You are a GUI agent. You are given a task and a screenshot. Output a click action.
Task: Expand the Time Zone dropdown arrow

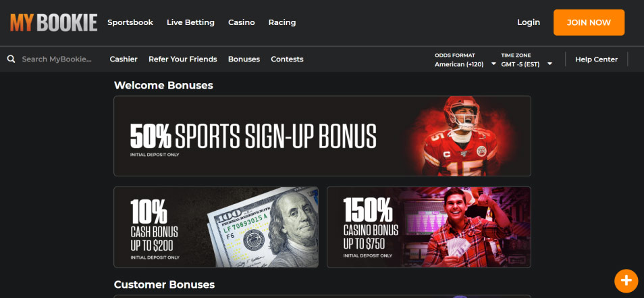(549, 64)
